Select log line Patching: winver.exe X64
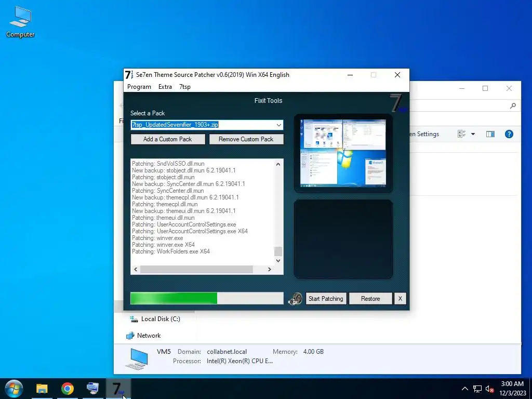Image resolution: width=532 pixels, height=399 pixels. click(163, 245)
